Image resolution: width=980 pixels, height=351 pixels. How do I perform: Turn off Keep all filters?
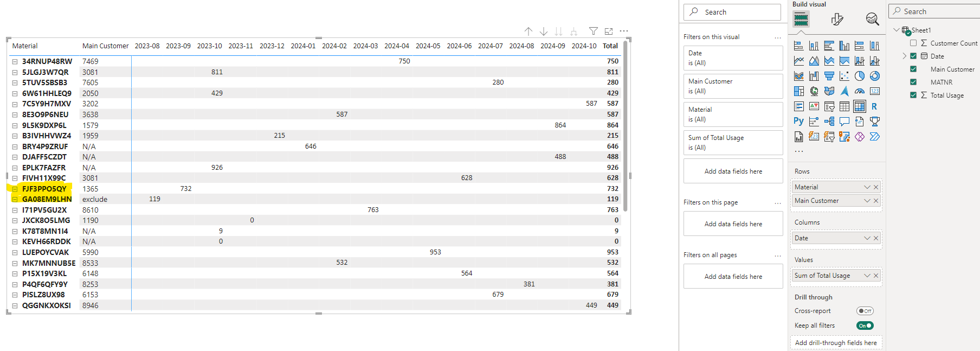tap(865, 326)
